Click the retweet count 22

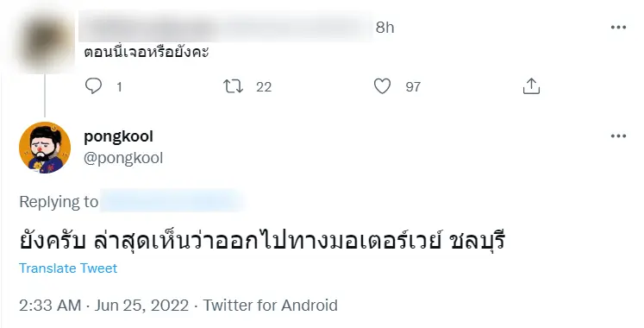point(264,86)
